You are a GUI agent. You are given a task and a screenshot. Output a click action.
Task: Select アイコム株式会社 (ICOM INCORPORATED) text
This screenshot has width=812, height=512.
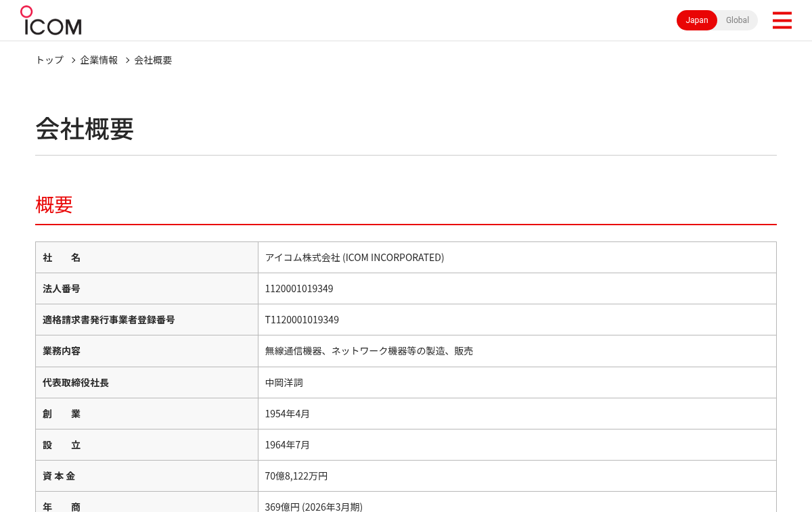tap(355, 258)
